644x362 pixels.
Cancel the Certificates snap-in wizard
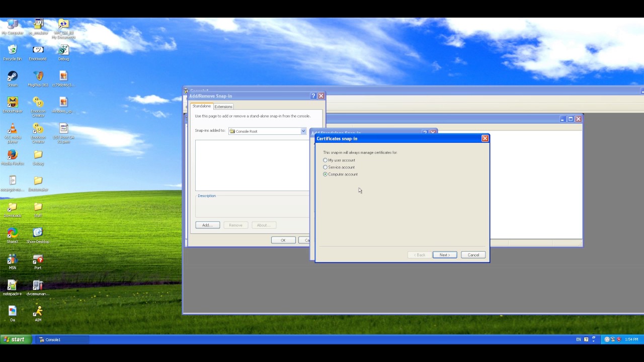pos(473,255)
